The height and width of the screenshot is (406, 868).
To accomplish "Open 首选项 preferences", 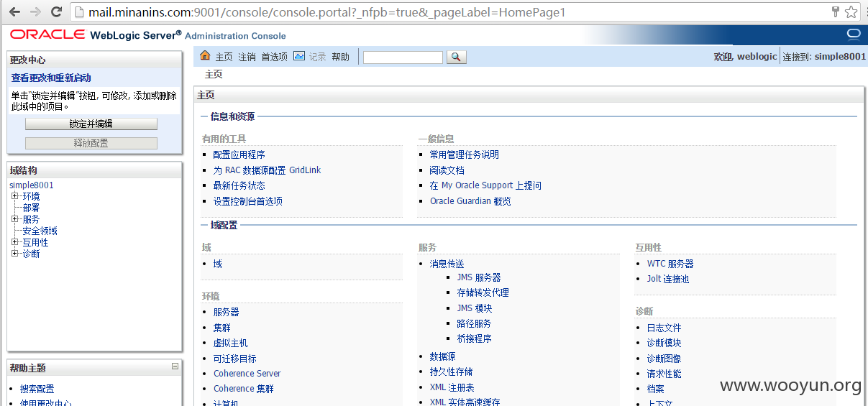I will tap(274, 57).
